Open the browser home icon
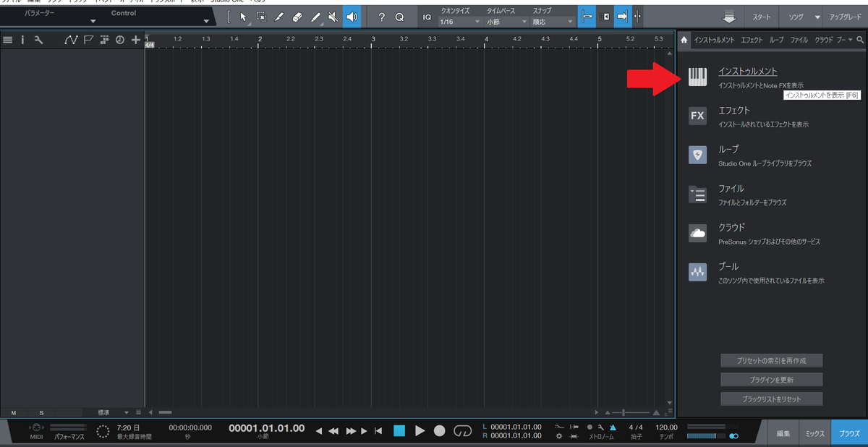 pos(684,40)
